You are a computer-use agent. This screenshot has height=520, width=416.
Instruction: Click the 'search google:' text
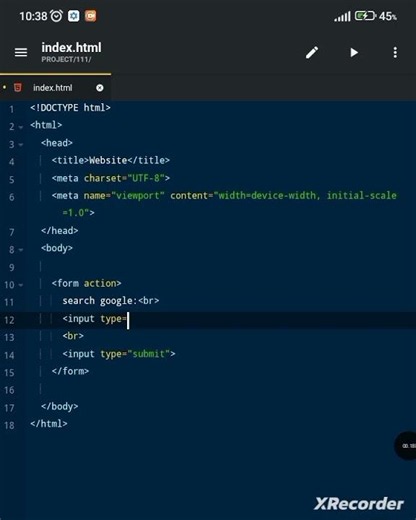pos(100,301)
